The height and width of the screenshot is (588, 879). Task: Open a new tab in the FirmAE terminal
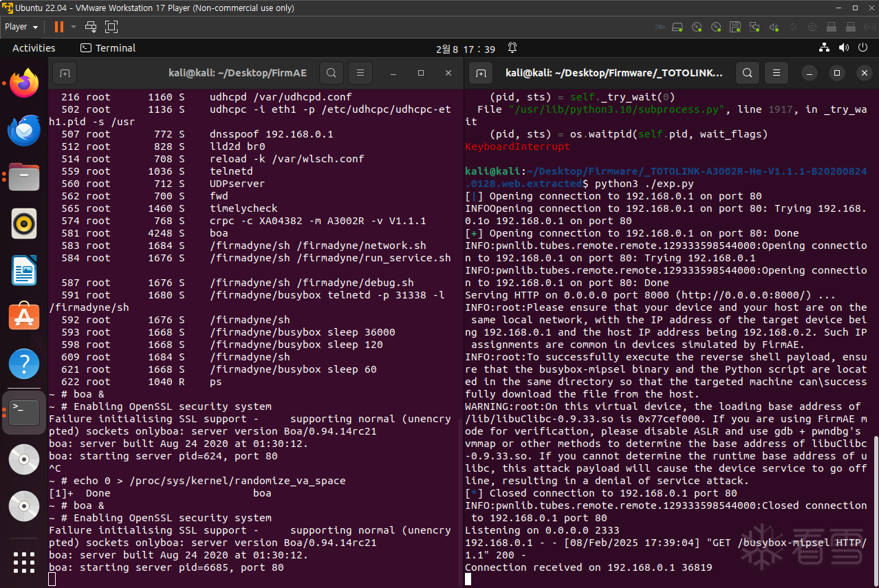(64, 73)
